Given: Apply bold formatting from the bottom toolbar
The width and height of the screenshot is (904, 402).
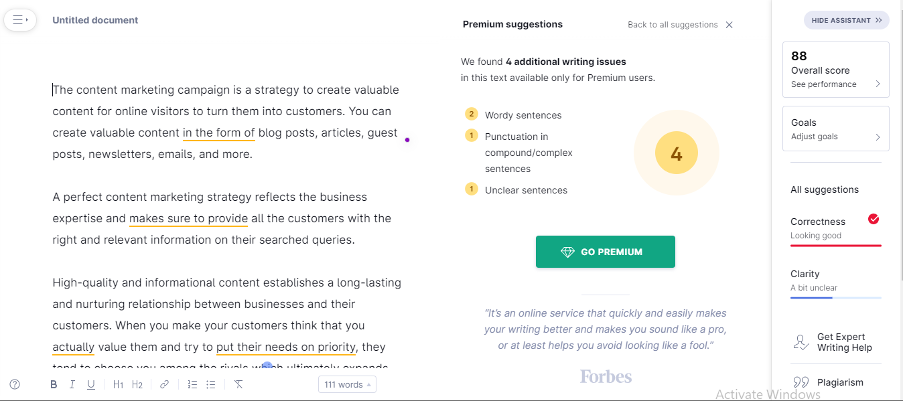Looking at the screenshot, I should point(52,384).
